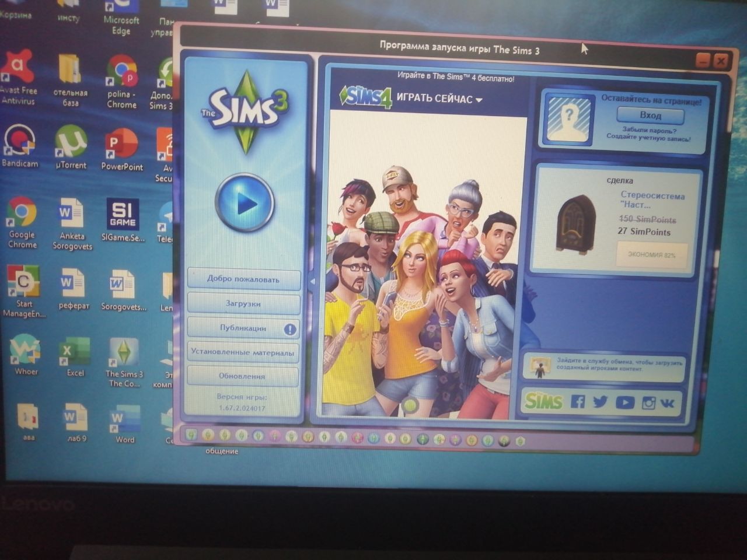This screenshot has width=747, height=560.
Task: Open the инсту desktop icon
Action: (69, 12)
